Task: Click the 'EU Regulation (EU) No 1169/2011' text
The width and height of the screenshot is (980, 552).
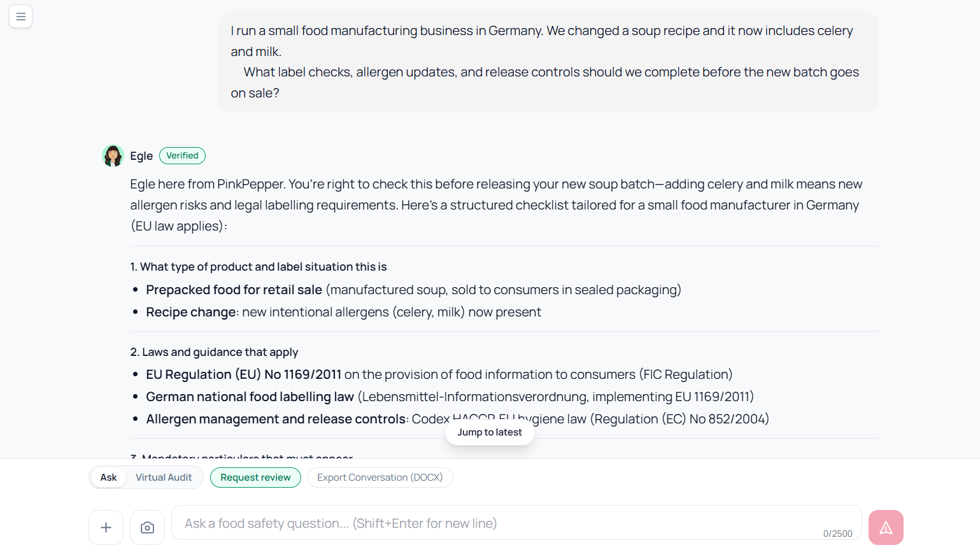Action: (243, 374)
